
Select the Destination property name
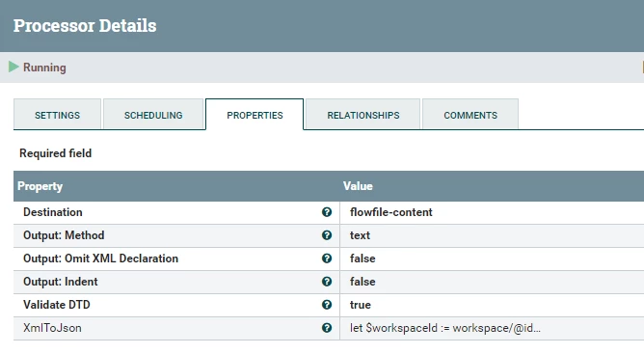pos(53,212)
